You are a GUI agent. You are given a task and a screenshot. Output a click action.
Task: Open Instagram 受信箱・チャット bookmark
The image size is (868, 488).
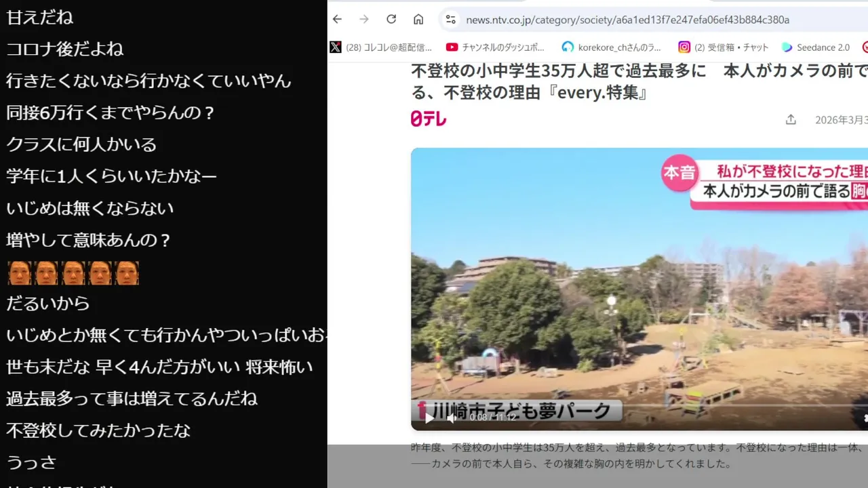point(724,47)
